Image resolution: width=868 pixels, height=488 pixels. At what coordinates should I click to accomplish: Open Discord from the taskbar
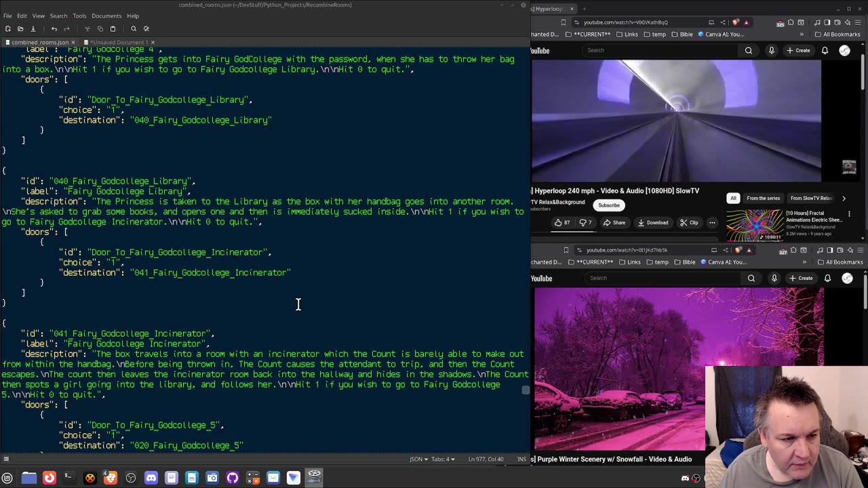(x=151, y=478)
